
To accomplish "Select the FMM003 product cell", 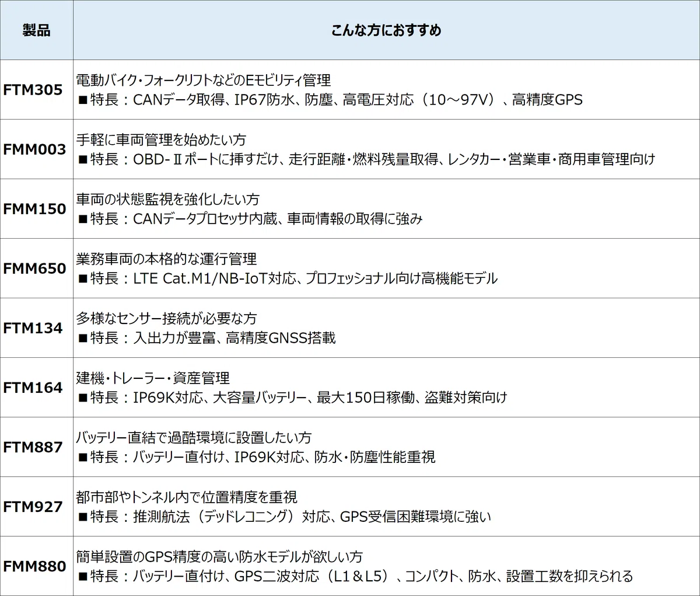I will (37, 149).
